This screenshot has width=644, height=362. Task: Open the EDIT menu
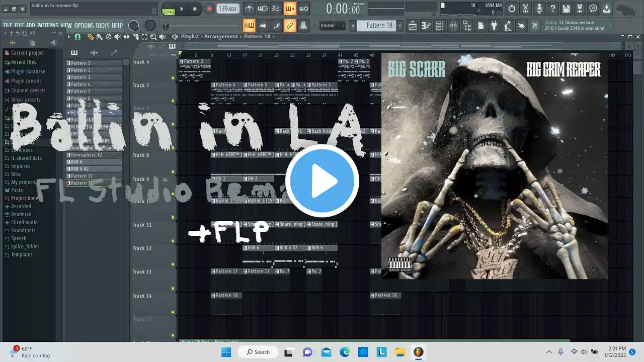pyautogui.click(x=19, y=26)
